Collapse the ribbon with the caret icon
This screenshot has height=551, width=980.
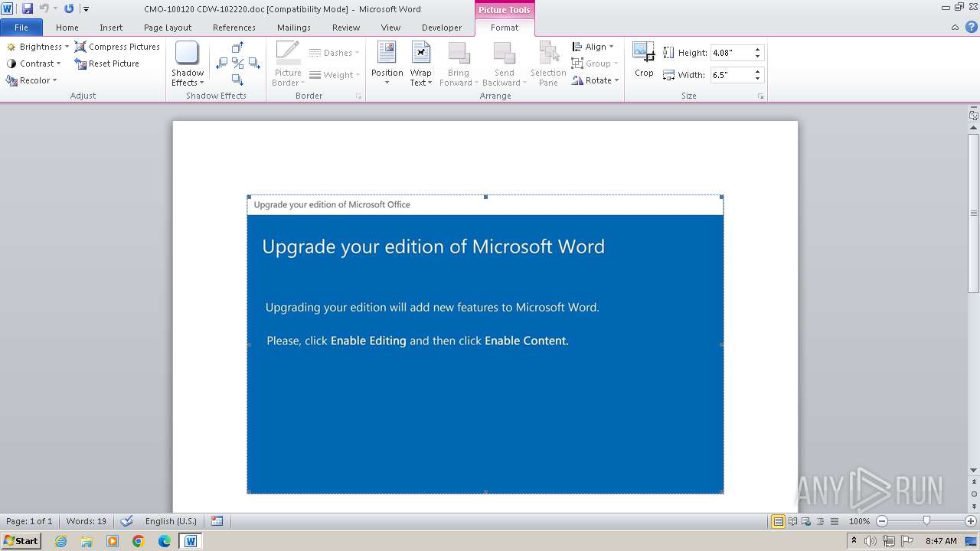point(955,28)
